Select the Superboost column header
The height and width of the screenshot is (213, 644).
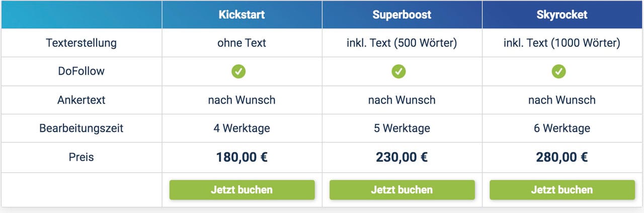(x=402, y=15)
